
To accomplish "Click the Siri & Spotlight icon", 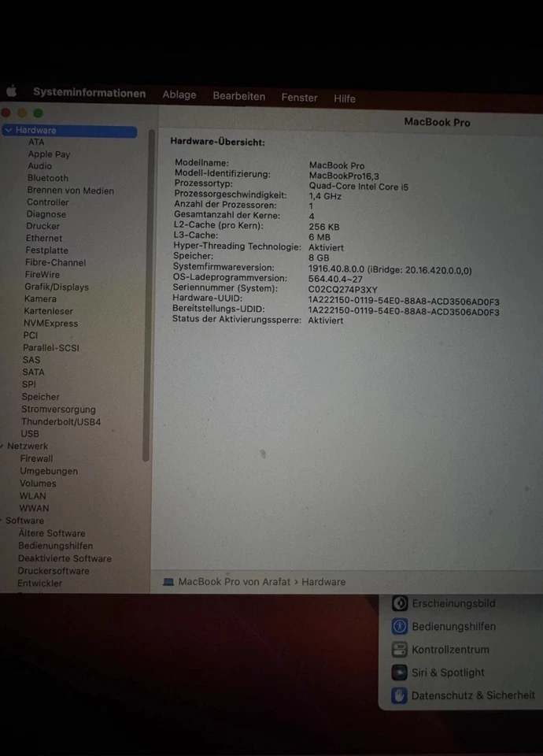I will (400, 672).
